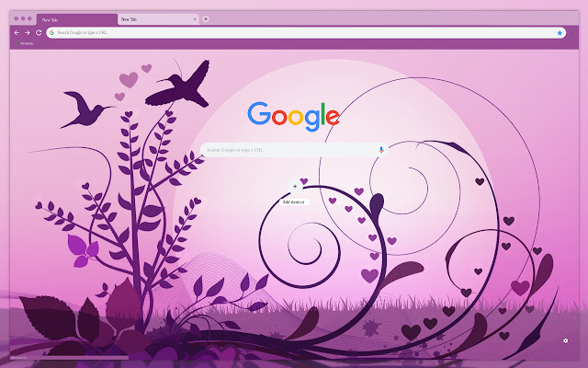Click the window maximize dot
Screen dimensions: 588x368
[29, 18]
